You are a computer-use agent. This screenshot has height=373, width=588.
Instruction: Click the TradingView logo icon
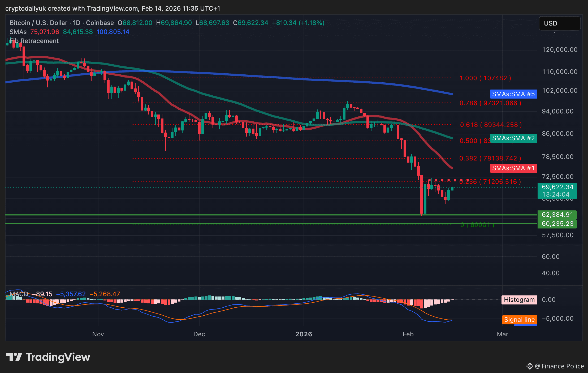pos(14,357)
